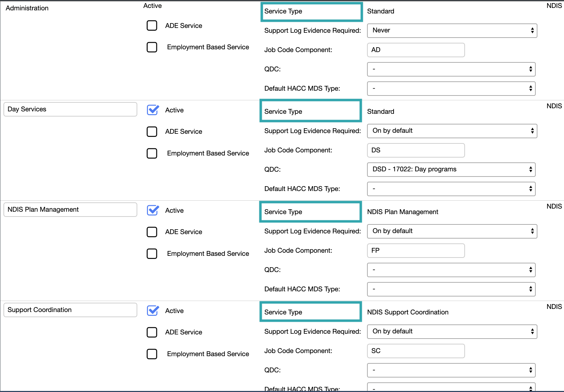Enable ADE Service for Day Services
Image resolution: width=564 pixels, height=392 pixels.
(x=152, y=131)
